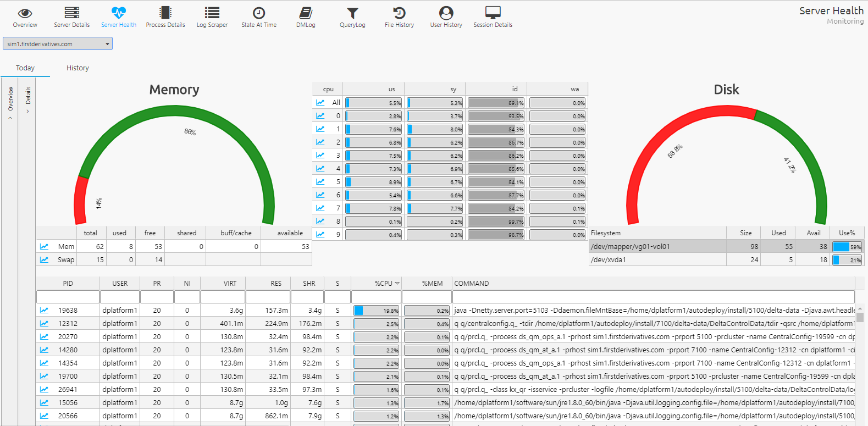Sort by the %CPU column header
This screenshot has width=868, height=426.
377,284
